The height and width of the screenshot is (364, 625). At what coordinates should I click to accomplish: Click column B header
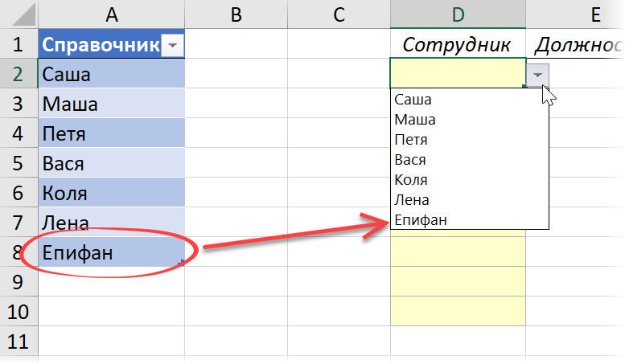click(x=236, y=14)
